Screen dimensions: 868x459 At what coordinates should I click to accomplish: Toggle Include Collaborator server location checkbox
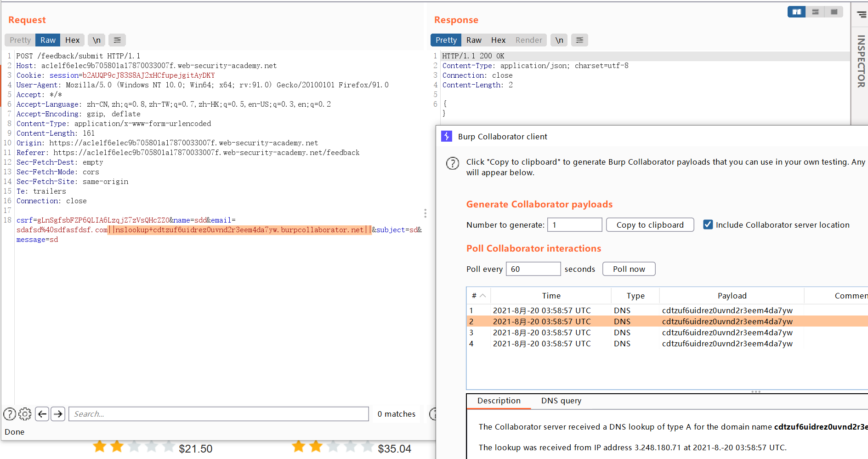tap(708, 224)
